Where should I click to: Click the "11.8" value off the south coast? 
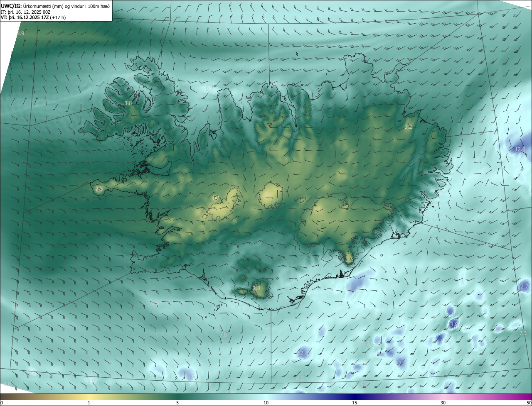pos(355,288)
